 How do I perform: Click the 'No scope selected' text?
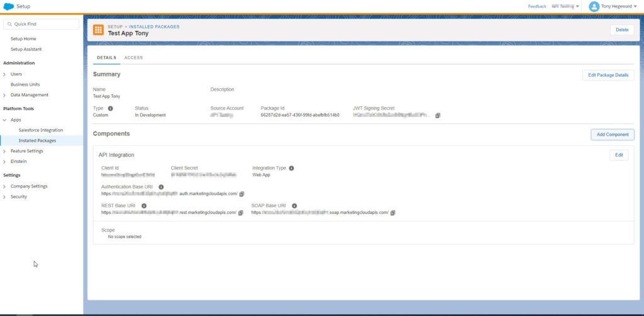coord(125,237)
